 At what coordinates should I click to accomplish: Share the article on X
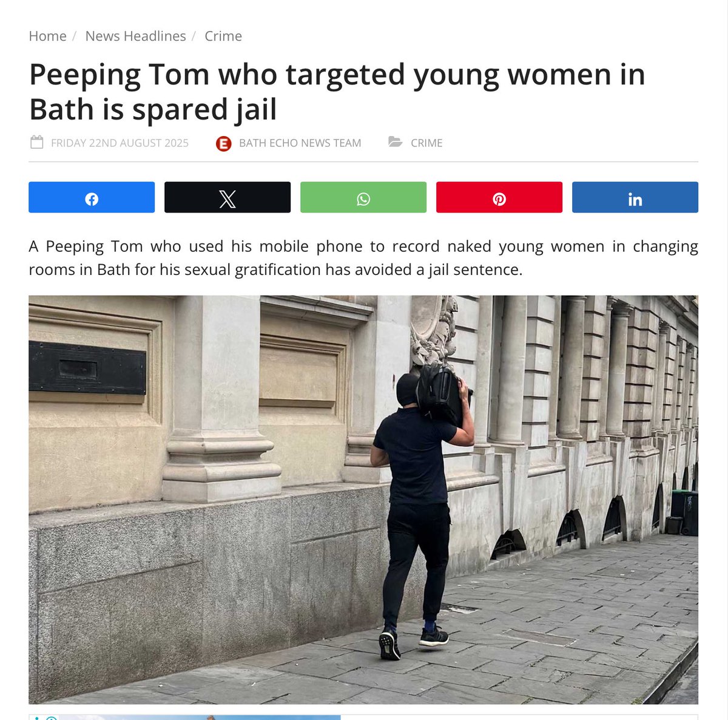click(227, 197)
